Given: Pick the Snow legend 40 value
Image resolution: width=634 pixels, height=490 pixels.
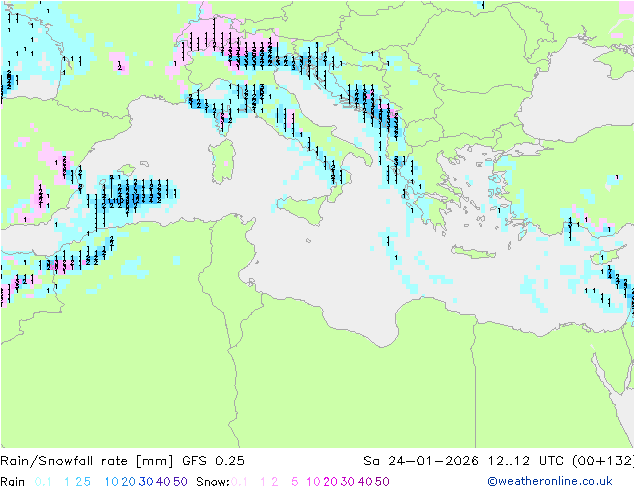Looking at the screenshot, I should (x=365, y=482).
